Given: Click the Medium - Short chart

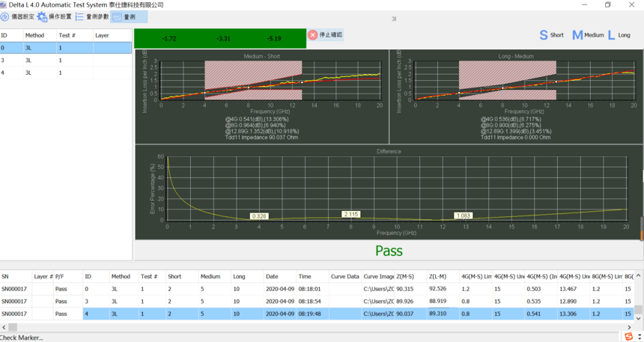Looking at the screenshot, I should point(261,97).
